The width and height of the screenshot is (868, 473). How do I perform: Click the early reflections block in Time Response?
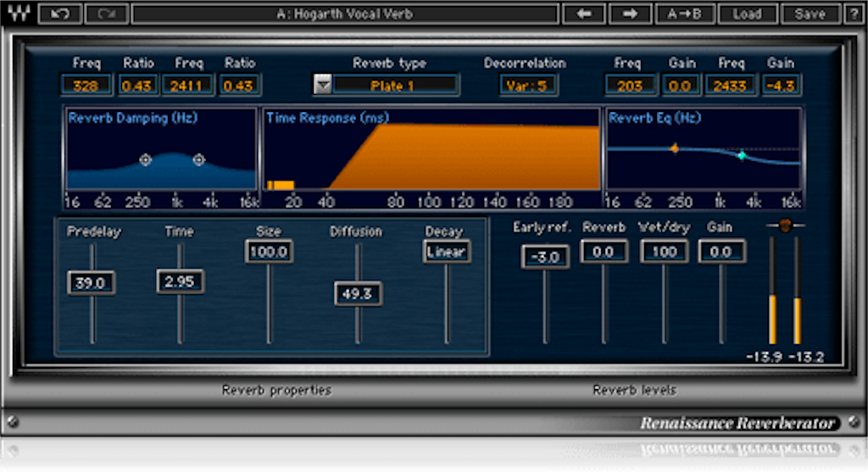[x=281, y=185]
